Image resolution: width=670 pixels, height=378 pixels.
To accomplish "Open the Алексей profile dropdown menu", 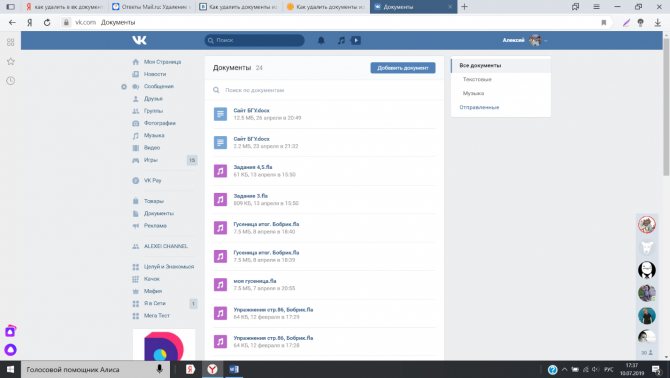I will pos(525,40).
